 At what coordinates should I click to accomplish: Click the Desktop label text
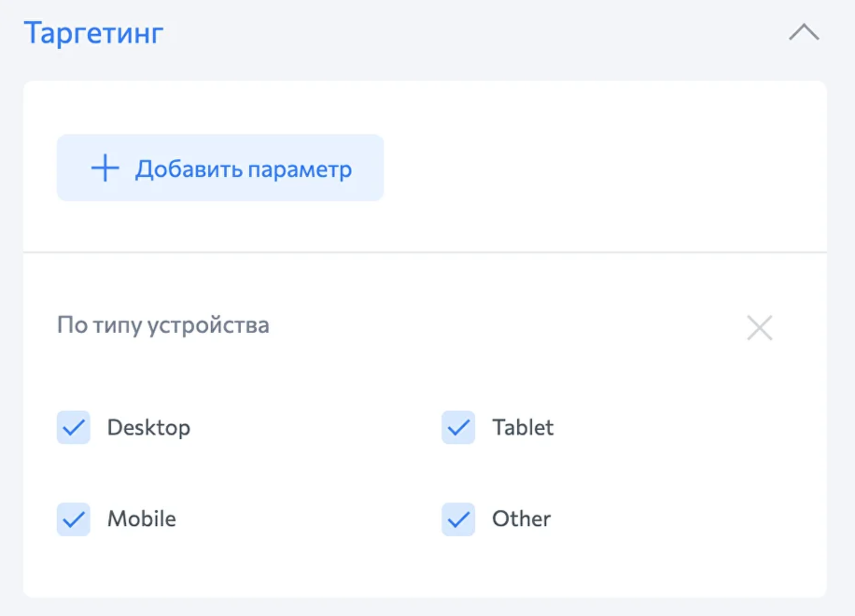148,427
